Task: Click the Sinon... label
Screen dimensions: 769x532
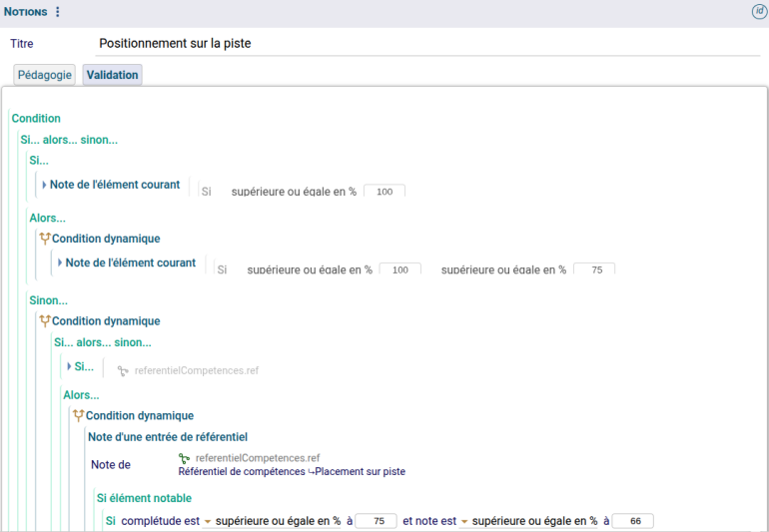Action: tap(49, 300)
